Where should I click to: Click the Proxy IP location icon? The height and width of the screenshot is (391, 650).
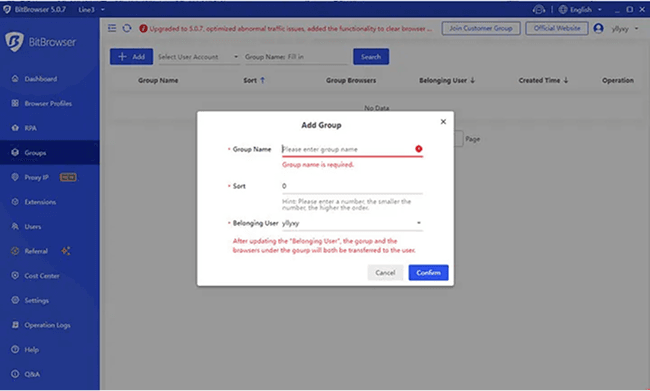point(15,177)
